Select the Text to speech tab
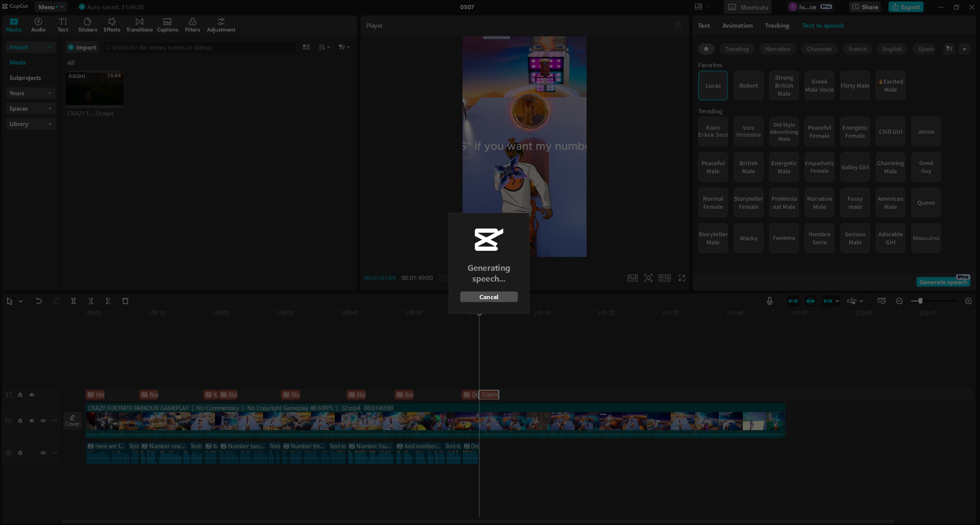The image size is (980, 525). (x=823, y=25)
